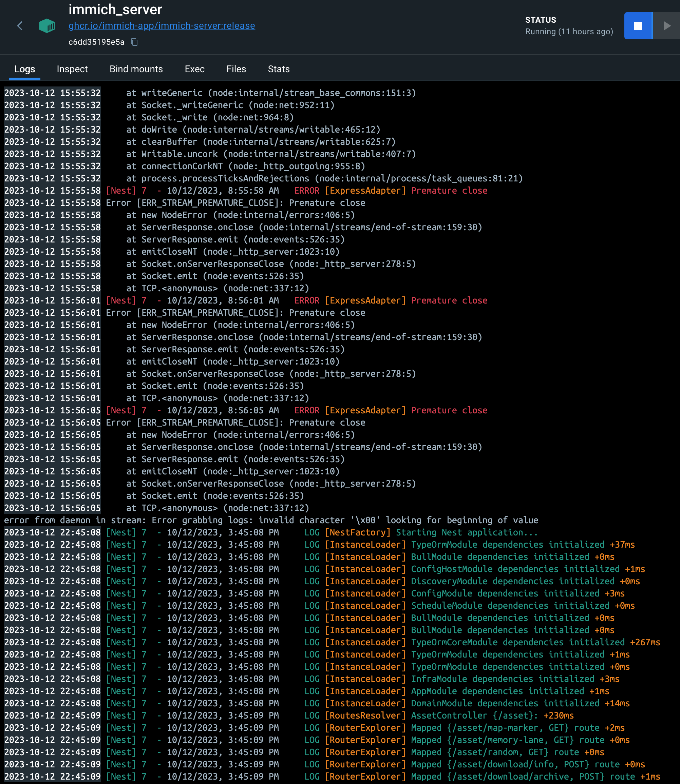Click the immich_server container title

115,9
